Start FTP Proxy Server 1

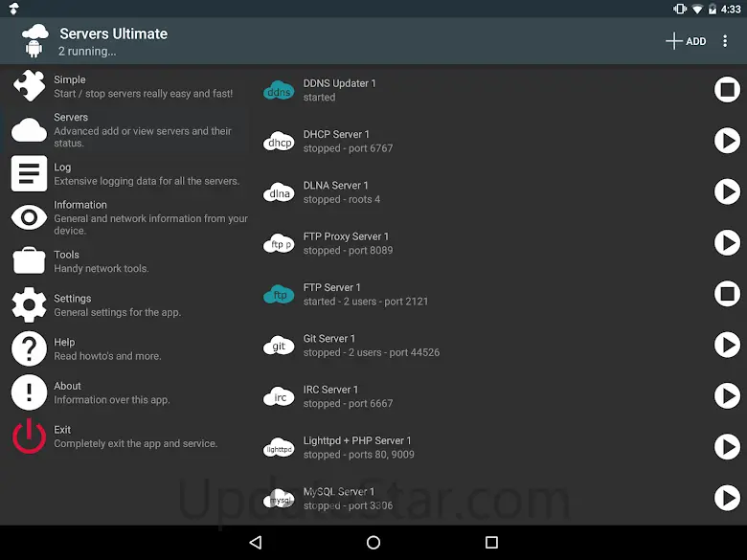(x=727, y=242)
